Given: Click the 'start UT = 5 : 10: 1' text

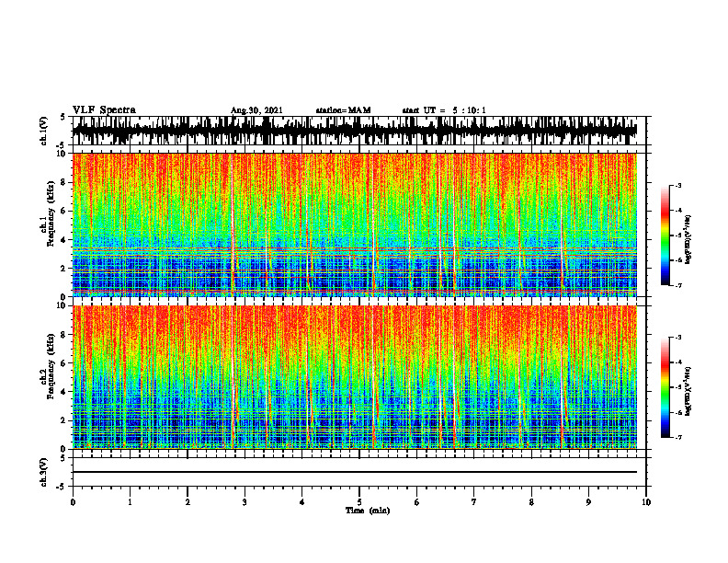Looking at the screenshot, I should pyautogui.click(x=444, y=110).
